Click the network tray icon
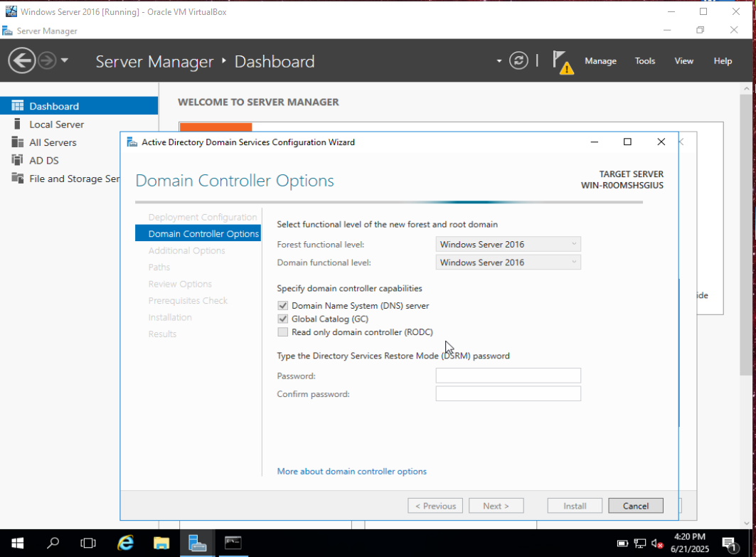This screenshot has width=756, height=557. pos(640,543)
